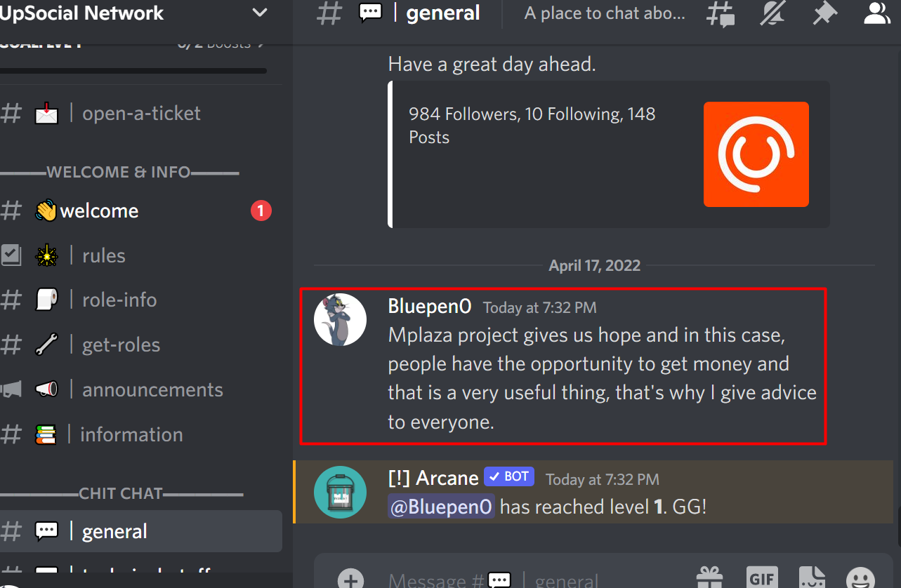Toggle channel notification bell mute

772,13
